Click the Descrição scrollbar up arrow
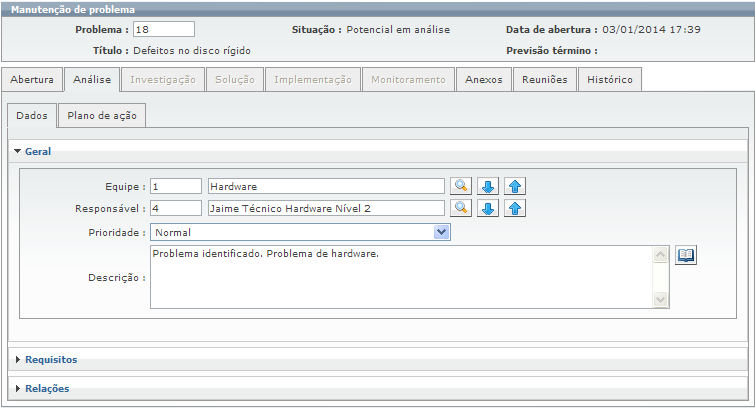The image size is (755, 409). pos(661,254)
